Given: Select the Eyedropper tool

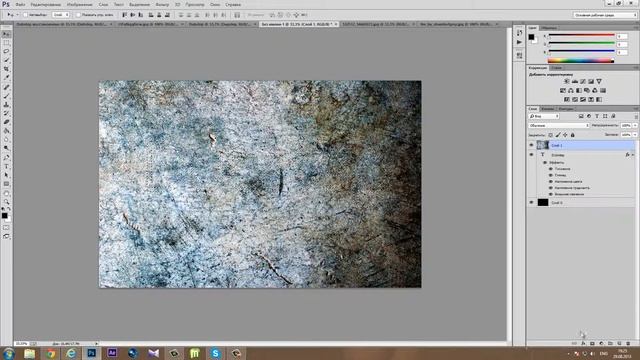Looking at the screenshot, I should 6,78.
